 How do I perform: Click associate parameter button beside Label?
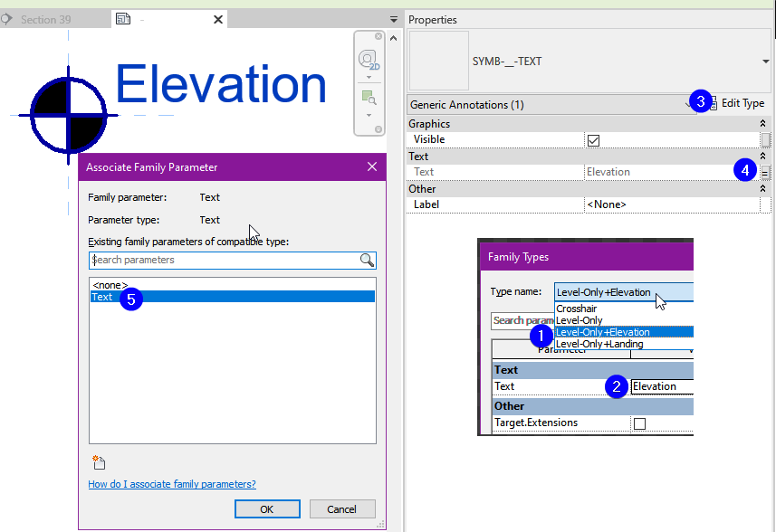(765, 205)
